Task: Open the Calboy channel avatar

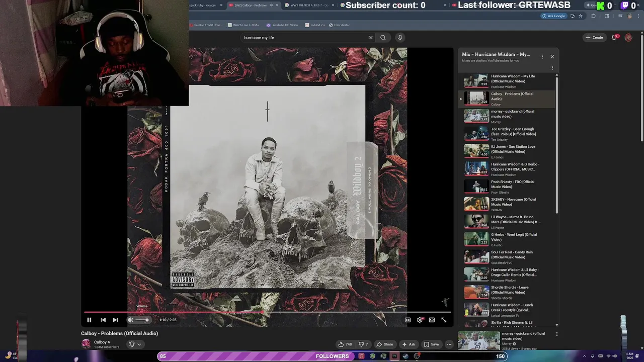Action: pos(86,344)
